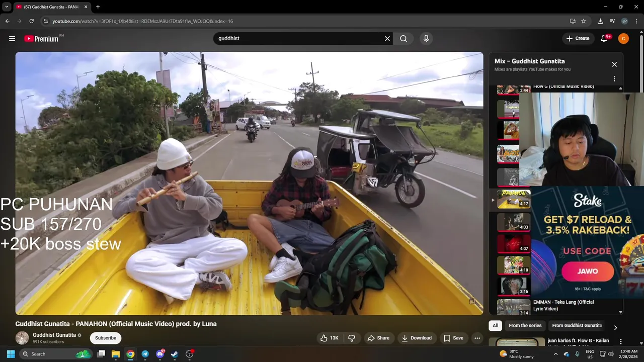Open a new browser tab
This screenshot has width=644, height=362.
[98, 7]
